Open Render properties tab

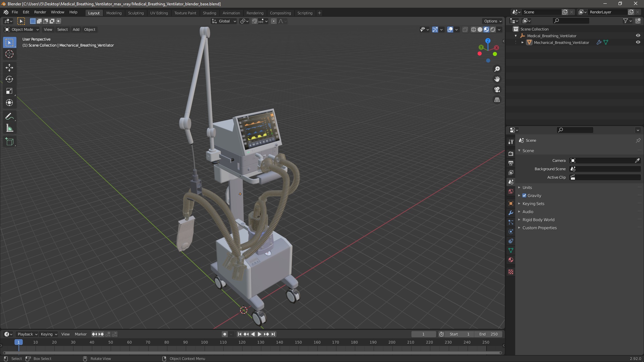pyautogui.click(x=511, y=154)
